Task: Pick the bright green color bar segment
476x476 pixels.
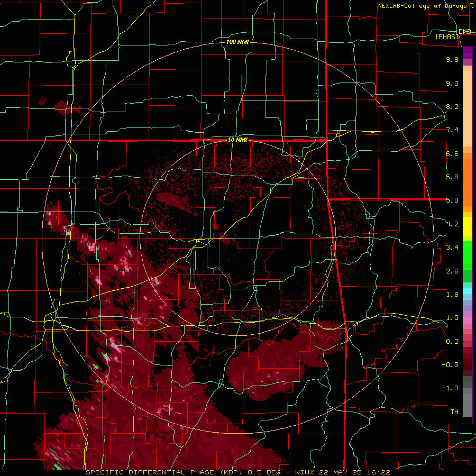Action: click(x=467, y=255)
